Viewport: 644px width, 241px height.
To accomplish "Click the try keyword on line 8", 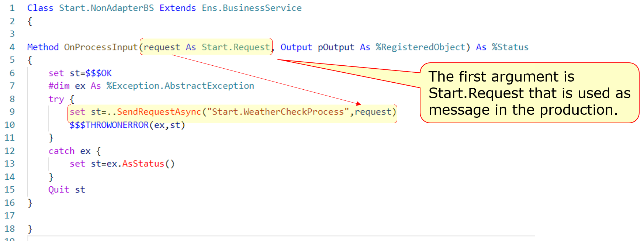I will pyautogui.click(x=56, y=99).
